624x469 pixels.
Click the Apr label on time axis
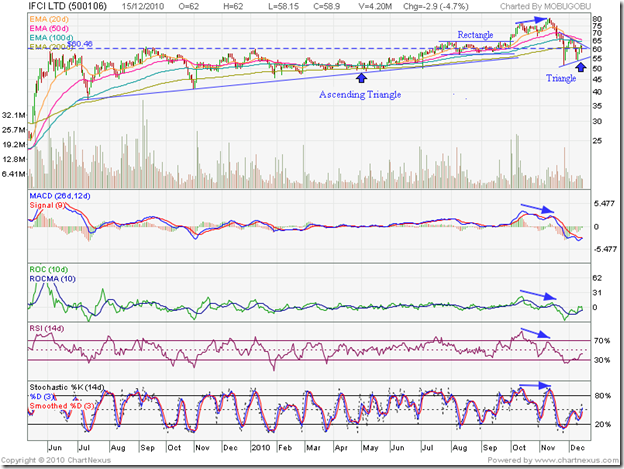[x=341, y=448]
